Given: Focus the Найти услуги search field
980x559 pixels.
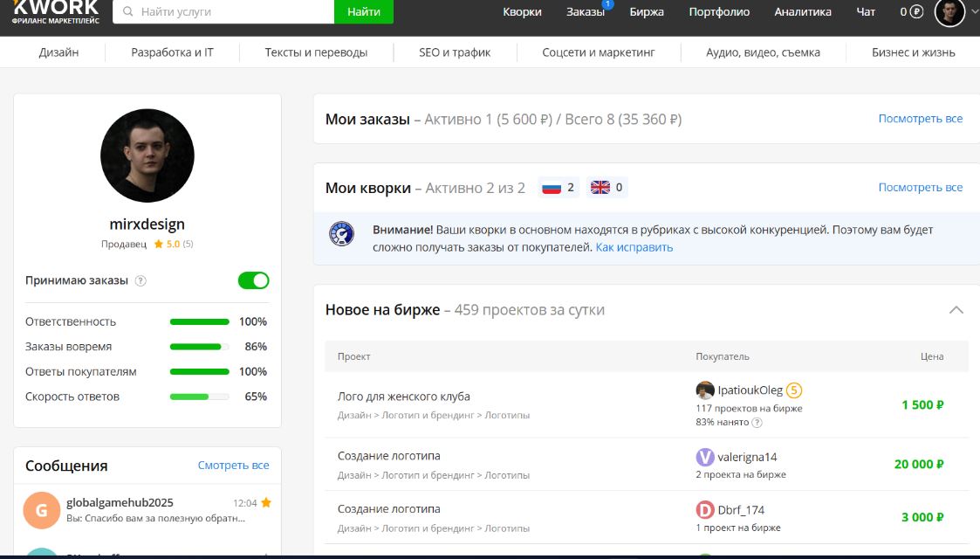Looking at the screenshot, I should (x=231, y=12).
